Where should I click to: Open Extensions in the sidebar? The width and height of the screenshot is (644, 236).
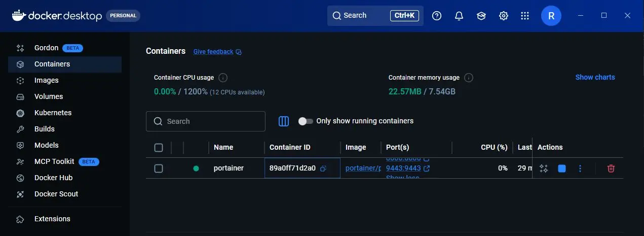tap(65, 219)
